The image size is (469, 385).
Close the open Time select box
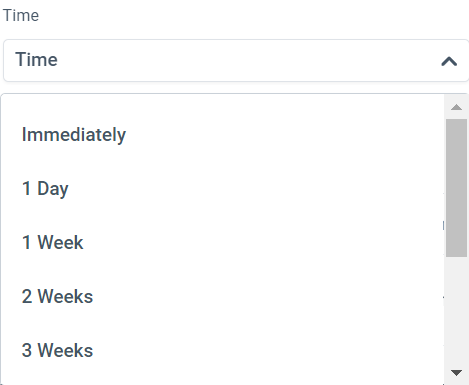coord(449,61)
